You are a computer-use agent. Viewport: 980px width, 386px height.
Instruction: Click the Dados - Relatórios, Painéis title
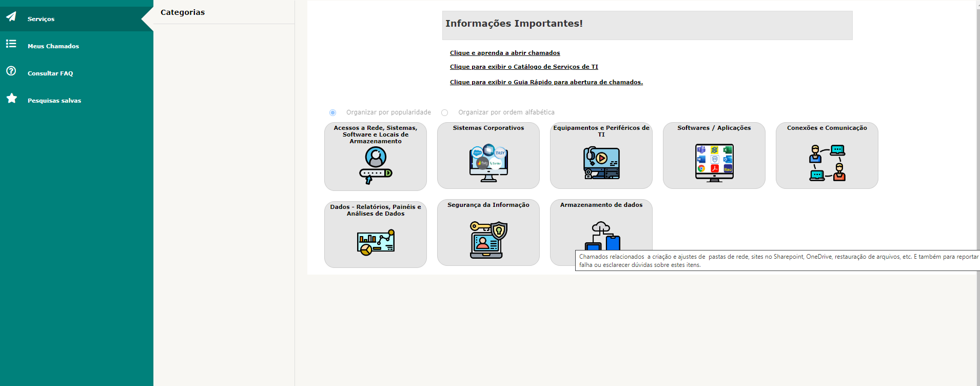[x=376, y=210]
